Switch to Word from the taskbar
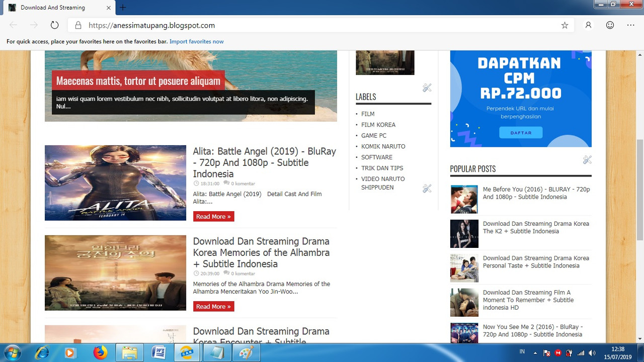Image resolution: width=644 pixels, height=362 pixels. click(x=158, y=353)
